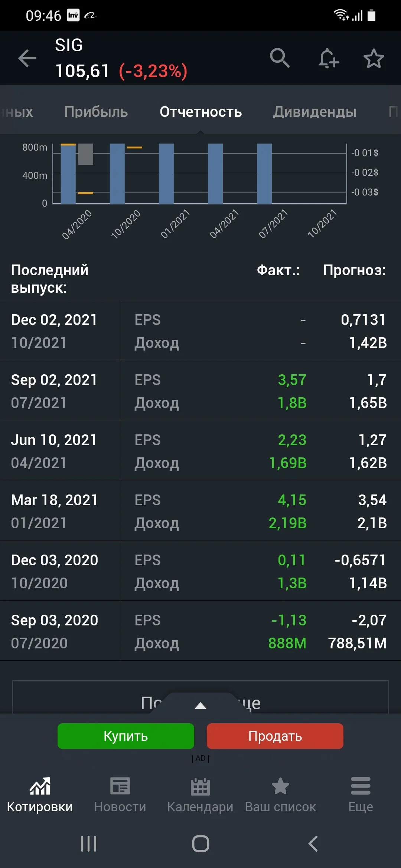Open Календари bottom navigation icon
Viewport: 401px width, 868px height.
click(200, 786)
